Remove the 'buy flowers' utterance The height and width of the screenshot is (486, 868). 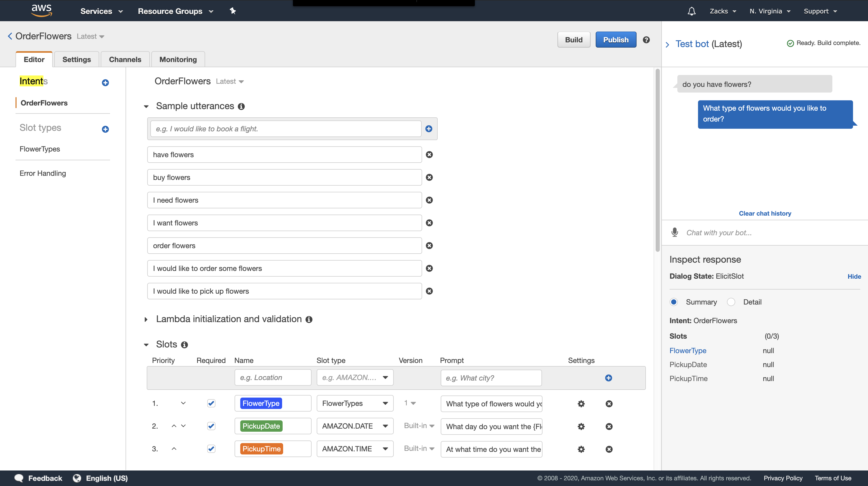click(429, 177)
